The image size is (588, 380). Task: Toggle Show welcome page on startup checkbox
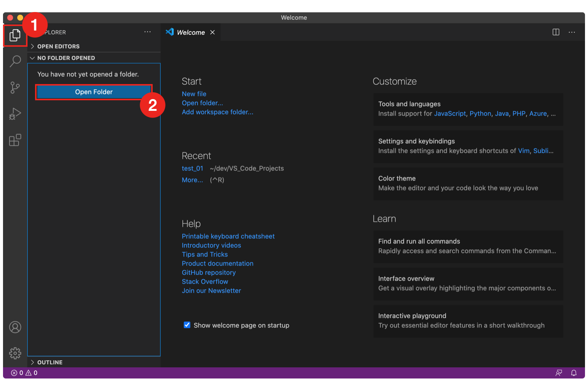coord(187,325)
